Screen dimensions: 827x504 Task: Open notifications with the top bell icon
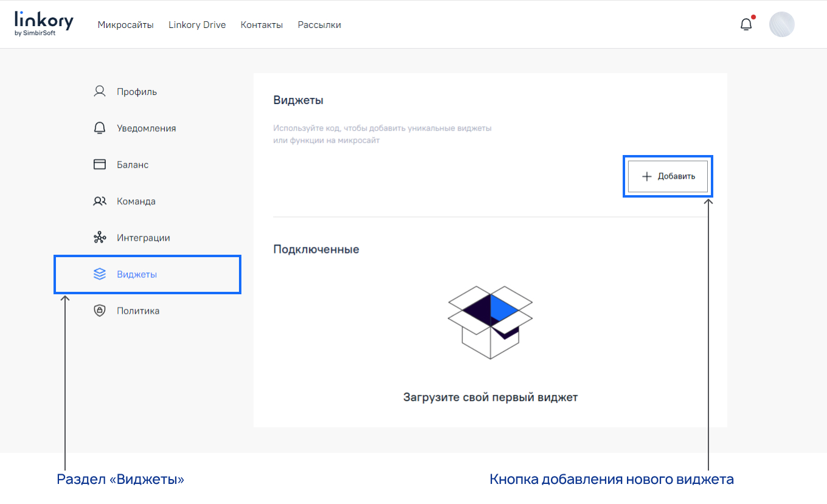[x=746, y=24]
